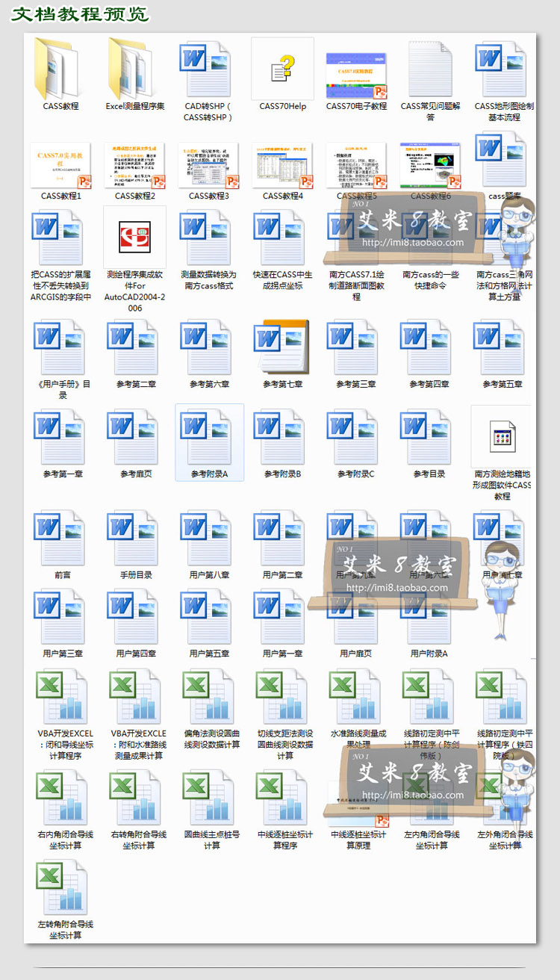Screen dimensions: 560x980
Task: Click the 左内角闭合导线坐标计算 file name
Action: click(432, 840)
